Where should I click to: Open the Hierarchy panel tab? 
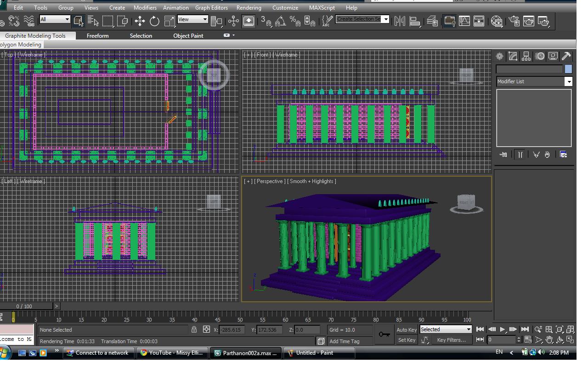(x=526, y=56)
